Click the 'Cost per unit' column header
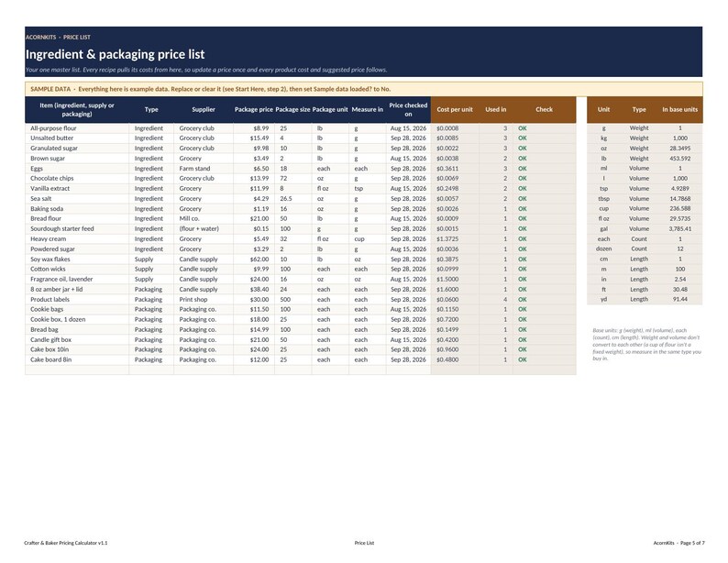728x563 pixels. point(455,109)
